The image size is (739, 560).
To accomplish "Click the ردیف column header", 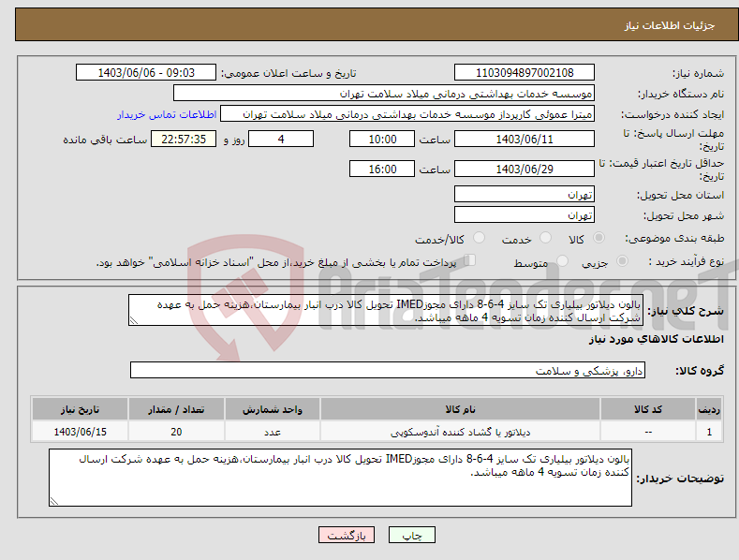I will tap(709, 409).
